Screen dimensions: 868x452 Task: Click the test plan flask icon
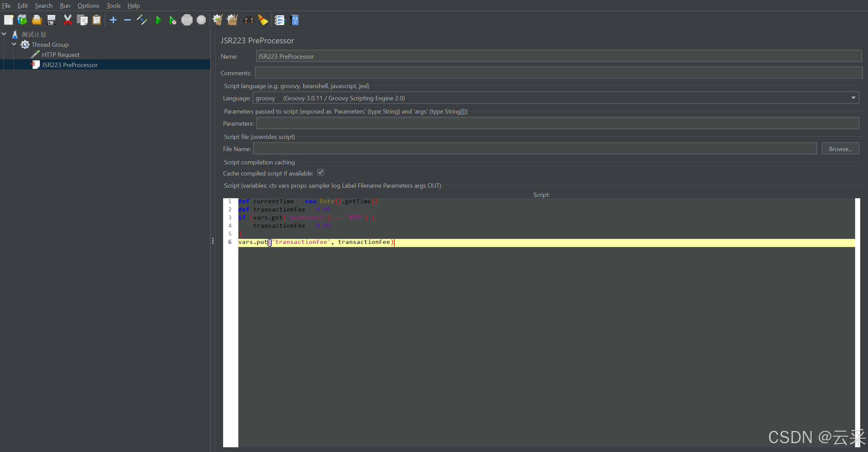15,34
